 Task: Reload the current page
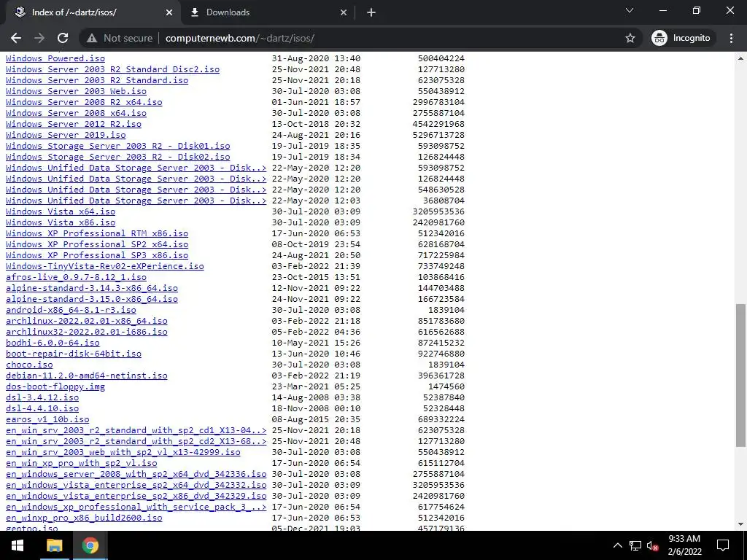coord(63,38)
